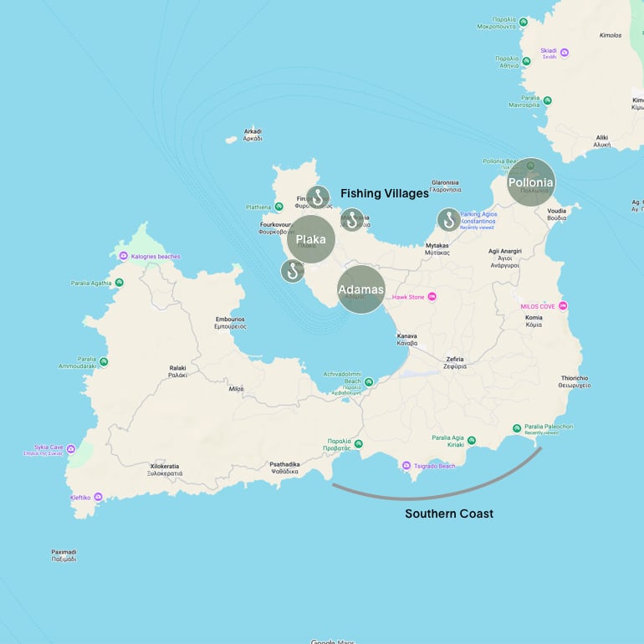Click the Paralia Paleochori beach icon
This screenshot has height=644, width=644.
point(517,428)
